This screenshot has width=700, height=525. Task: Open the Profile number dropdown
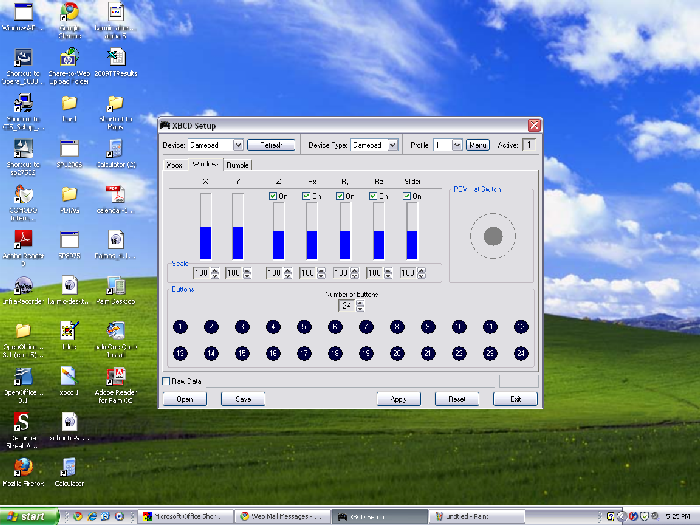457,145
